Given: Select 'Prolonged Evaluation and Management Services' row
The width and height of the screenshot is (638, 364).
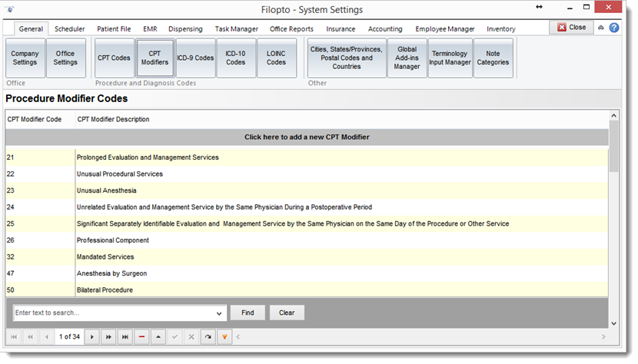Looking at the screenshot, I should coord(307,157).
